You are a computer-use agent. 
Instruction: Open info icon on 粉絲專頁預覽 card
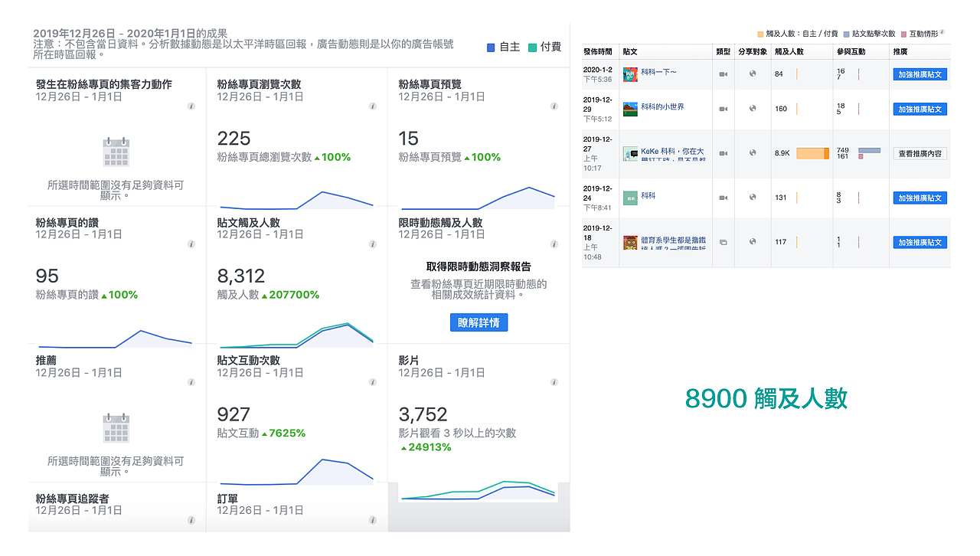point(554,106)
